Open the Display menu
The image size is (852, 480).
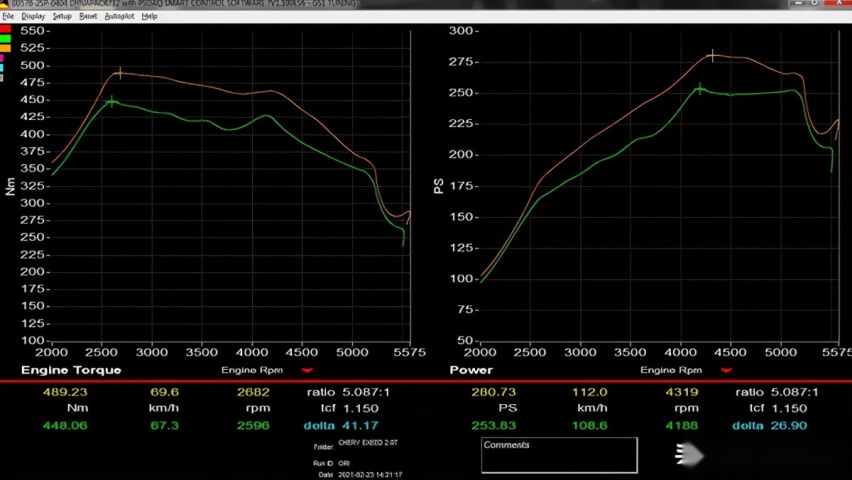[x=33, y=16]
